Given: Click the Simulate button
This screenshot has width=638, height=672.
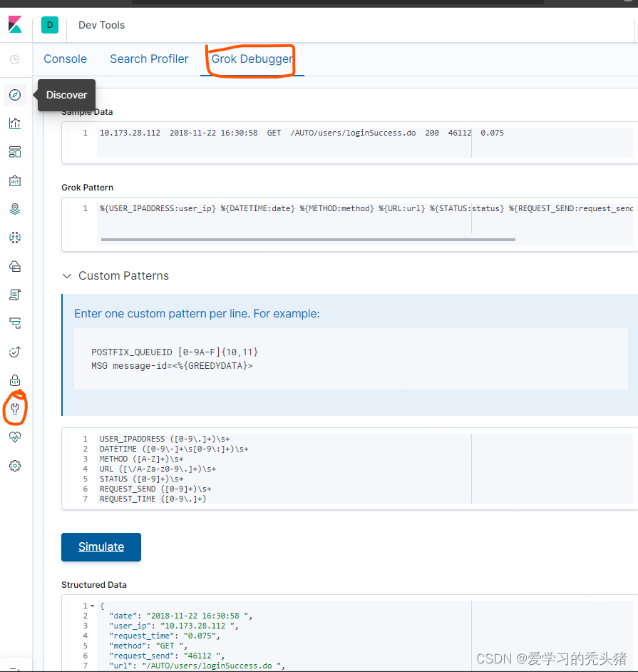Looking at the screenshot, I should (x=101, y=546).
